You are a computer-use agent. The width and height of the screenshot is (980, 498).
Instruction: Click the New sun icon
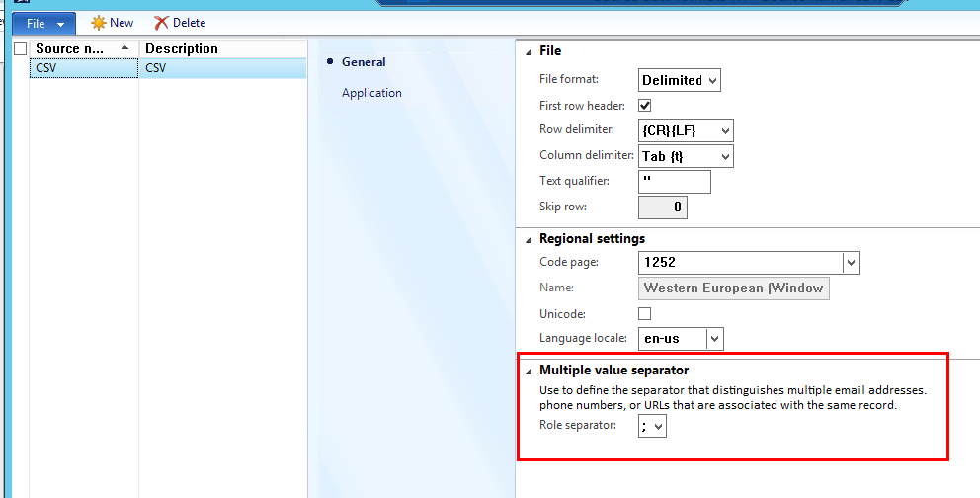98,23
